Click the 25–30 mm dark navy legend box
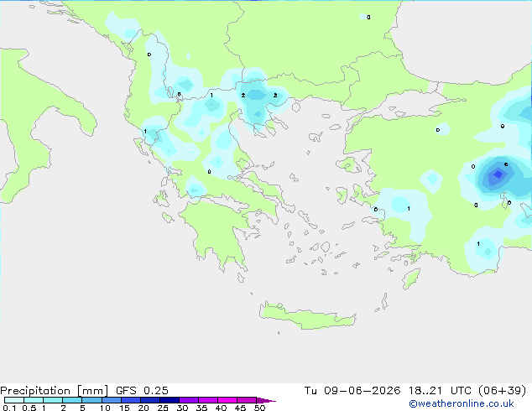Image resolution: width=532 pixels, height=411 pixels. [x=170, y=400]
